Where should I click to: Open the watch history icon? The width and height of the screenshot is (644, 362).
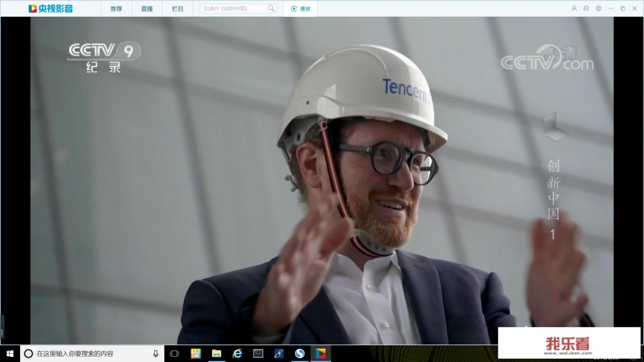tap(586, 8)
